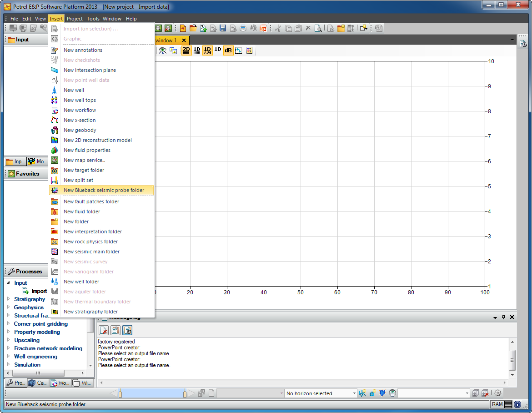Toggle the dB scale button
Screen dimensions: 532x413
(228, 50)
